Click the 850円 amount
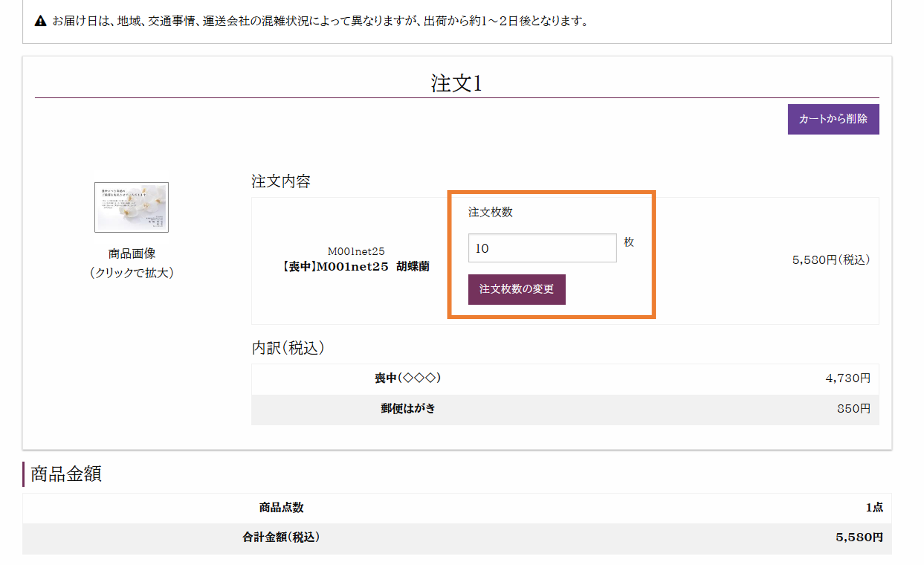 click(854, 408)
